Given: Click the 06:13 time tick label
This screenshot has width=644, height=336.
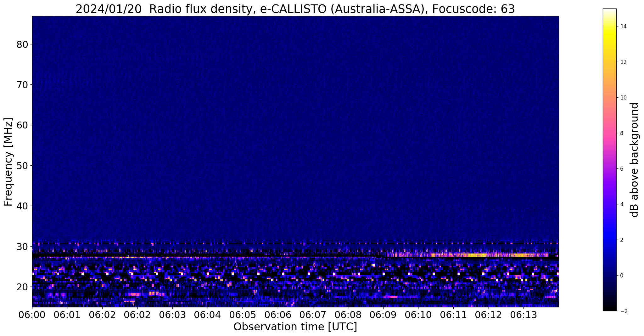Looking at the screenshot, I should [523, 315].
